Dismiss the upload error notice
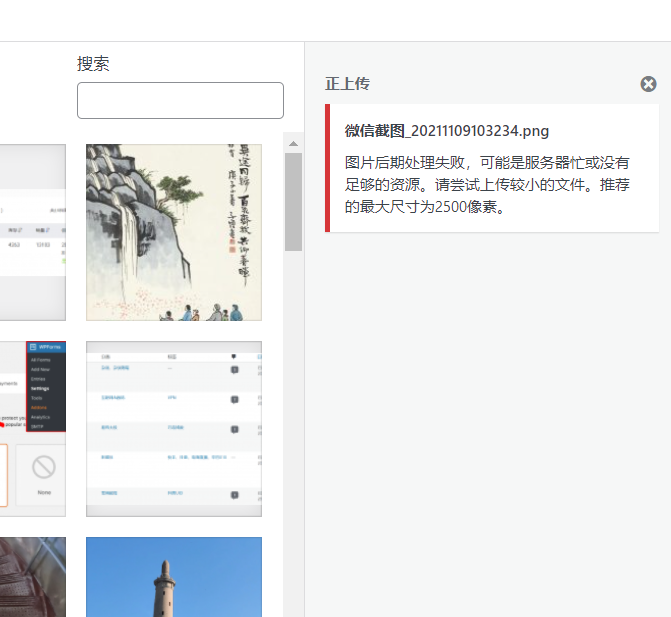 (648, 84)
